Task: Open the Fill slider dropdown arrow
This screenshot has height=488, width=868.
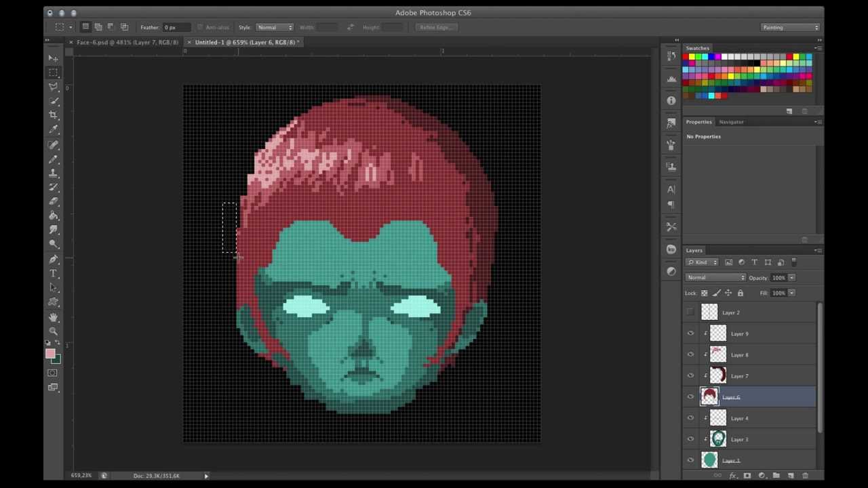Action: [791, 293]
